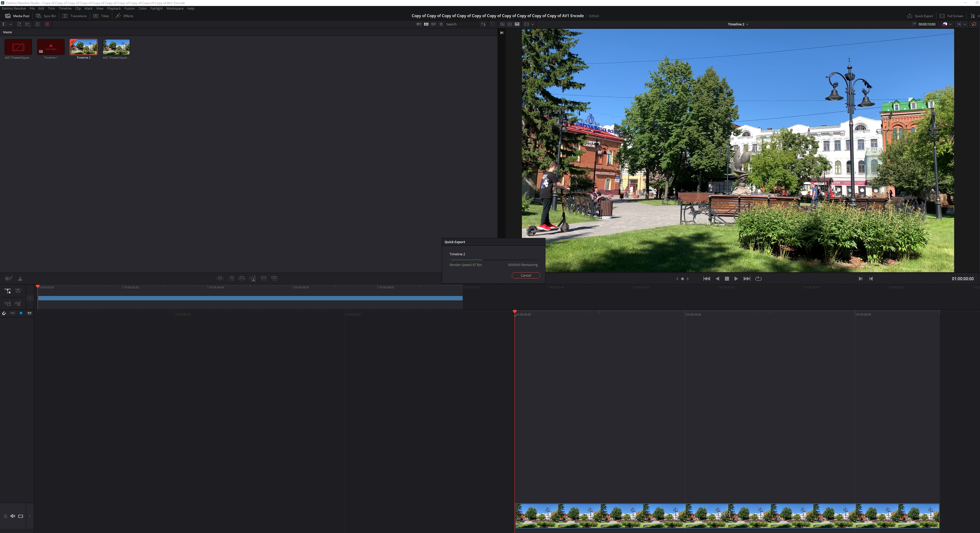The image size is (980, 533).
Task: Open the File menu
Action: [x=32, y=8]
